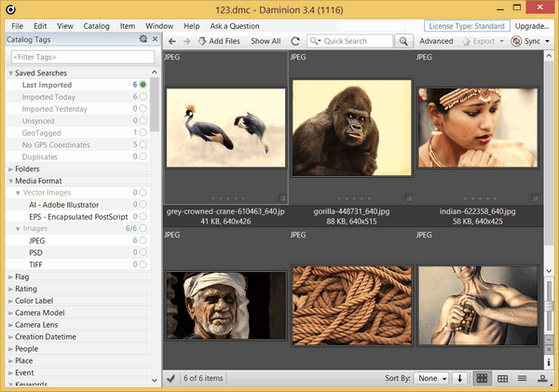Click the rightmost map view icon
Image resolution: width=559 pixels, height=392 pixels.
542,378
